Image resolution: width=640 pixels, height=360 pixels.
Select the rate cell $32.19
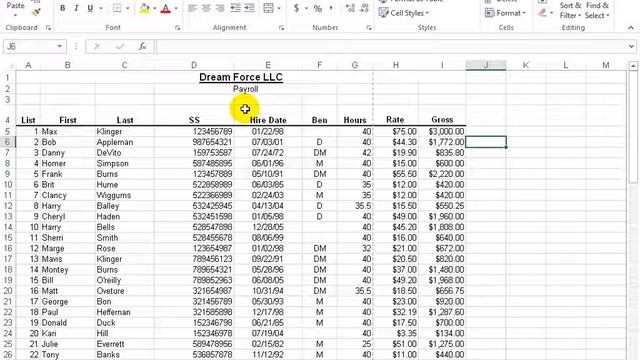click(396, 312)
